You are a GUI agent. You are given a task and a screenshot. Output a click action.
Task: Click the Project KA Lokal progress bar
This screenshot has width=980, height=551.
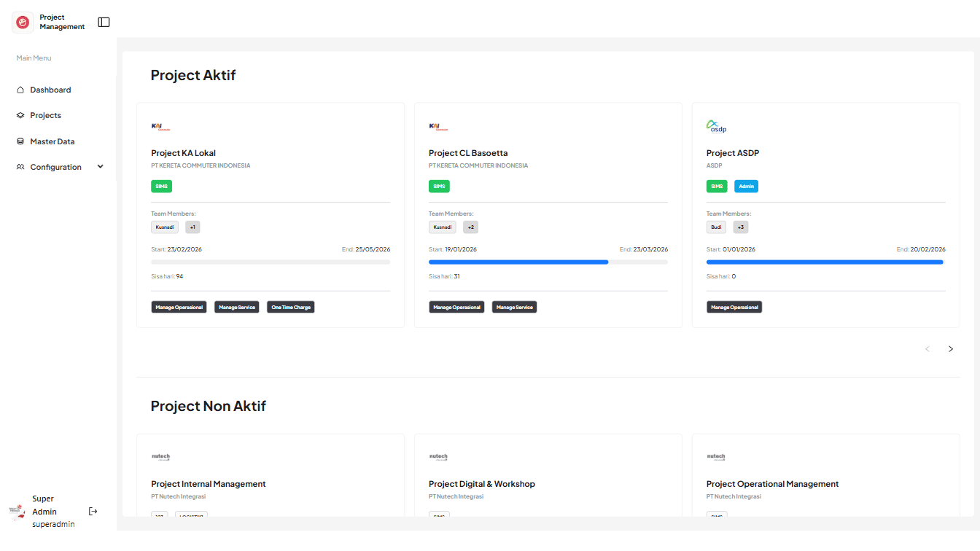[271, 262]
